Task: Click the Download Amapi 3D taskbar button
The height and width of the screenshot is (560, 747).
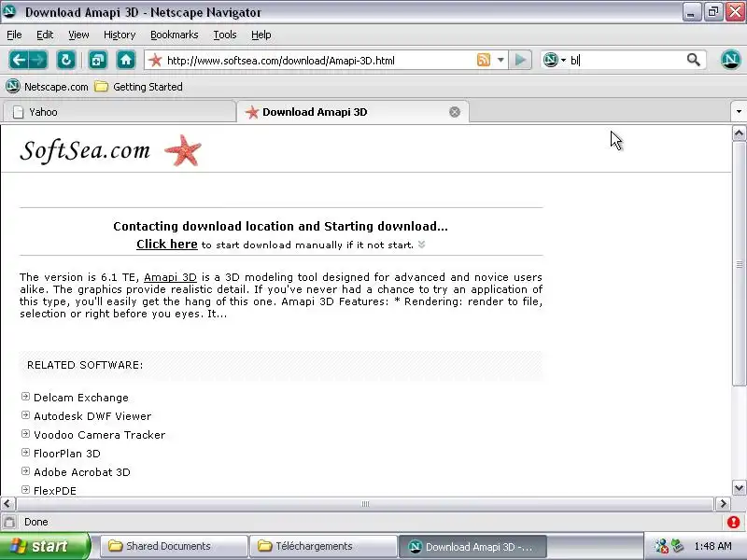Action: click(472, 546)
